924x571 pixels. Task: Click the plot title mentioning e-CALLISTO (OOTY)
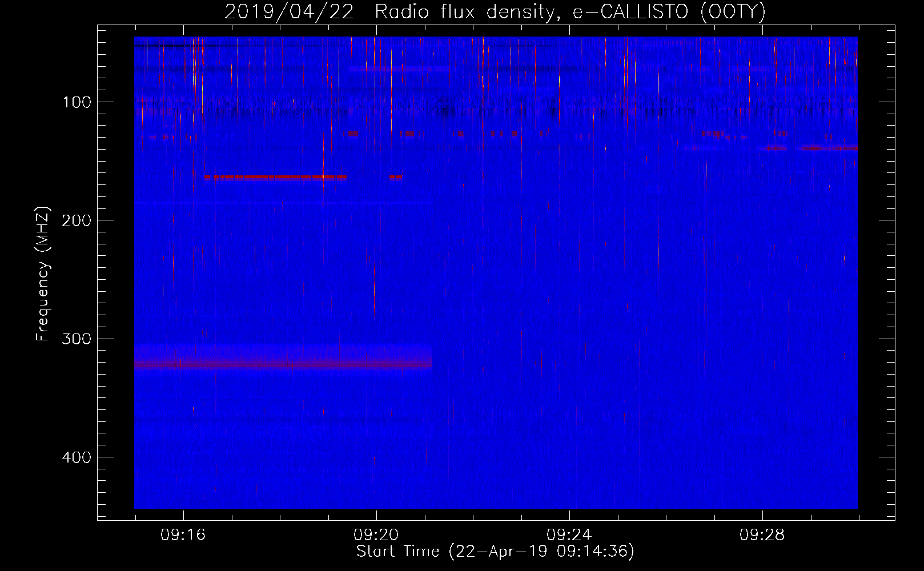tap(495, 11)
